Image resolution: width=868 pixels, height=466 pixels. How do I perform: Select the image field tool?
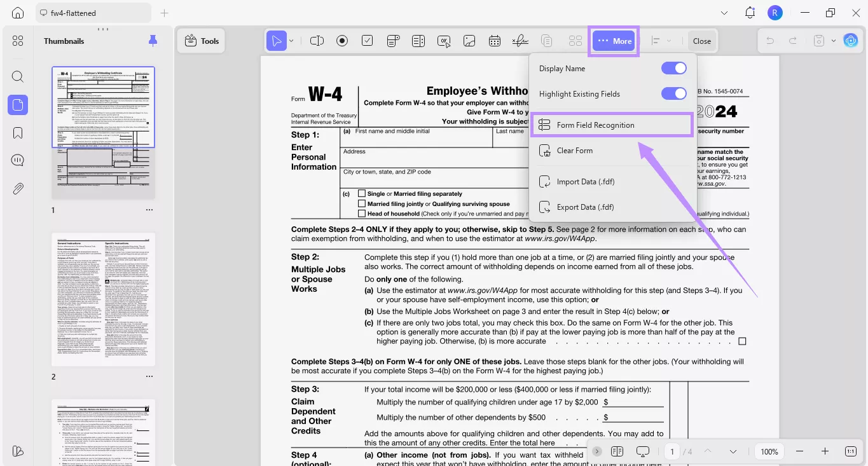tap(469, 41)
